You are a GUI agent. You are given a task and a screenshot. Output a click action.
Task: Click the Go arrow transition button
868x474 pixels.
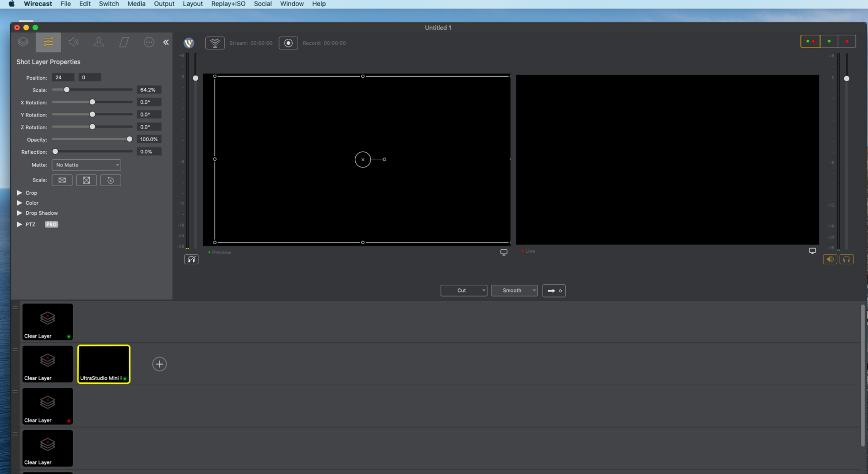coord(554,290)
